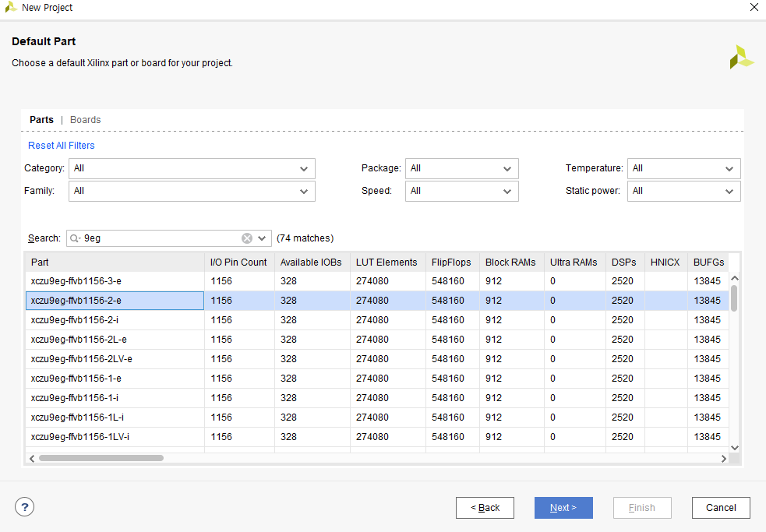Viewport: 766px width, 532px height.
Task: Sort by BUFGs column header
Action: pyautogui.click(x=708, y=262)
